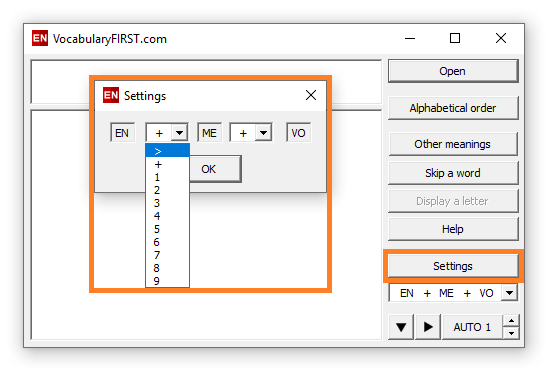Decrease AUTO value with down spinner arrow

coord(511,333)
